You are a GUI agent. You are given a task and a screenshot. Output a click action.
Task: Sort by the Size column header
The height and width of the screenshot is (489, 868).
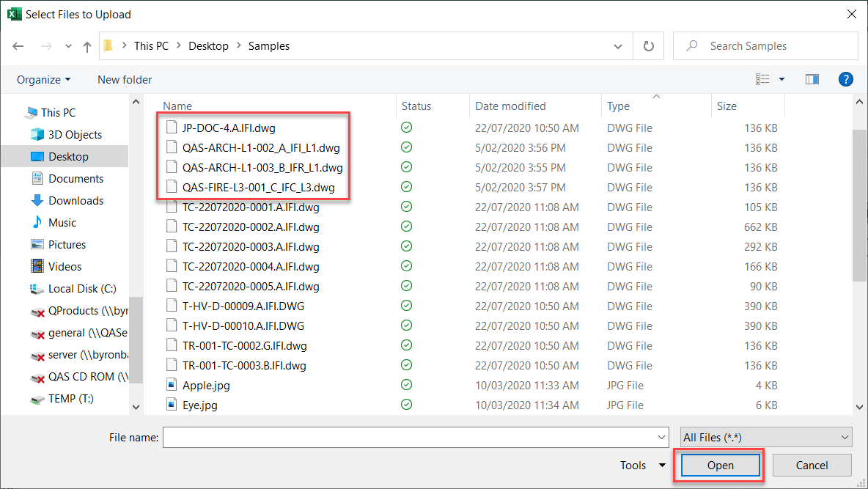point(727,106)
